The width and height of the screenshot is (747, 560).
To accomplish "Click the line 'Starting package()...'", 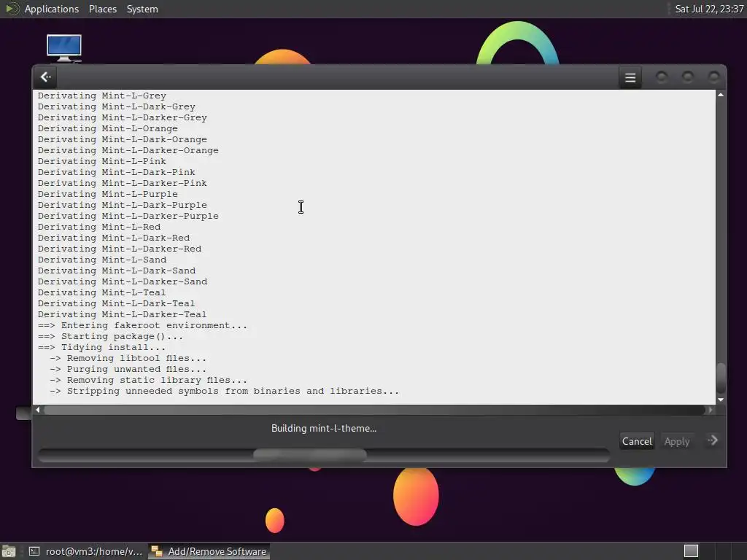I will pos(111,337).
